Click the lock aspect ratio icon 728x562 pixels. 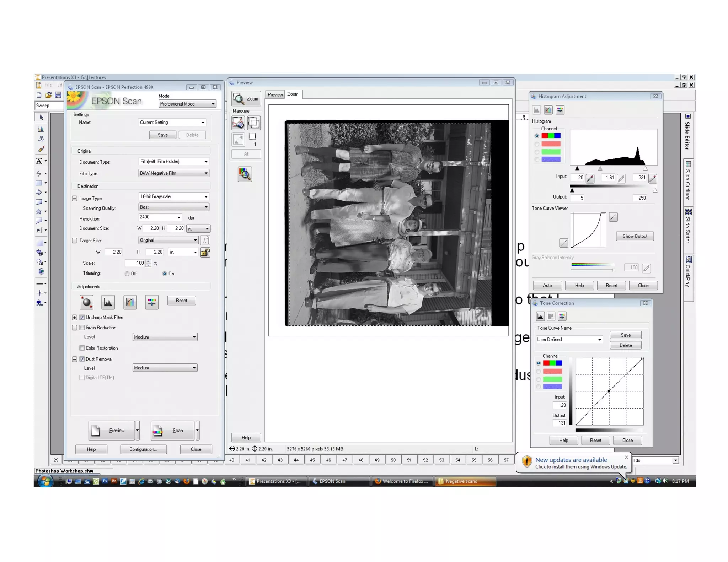pos(205,252)
